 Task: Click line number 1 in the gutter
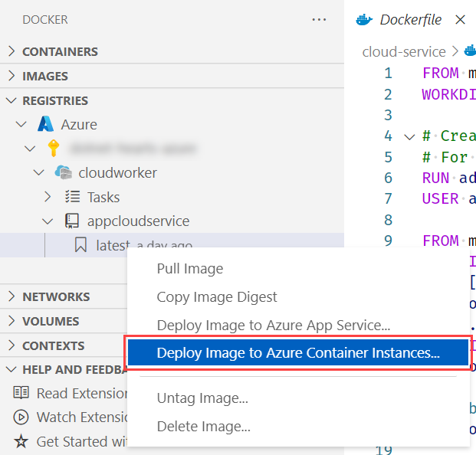[389, 73]
